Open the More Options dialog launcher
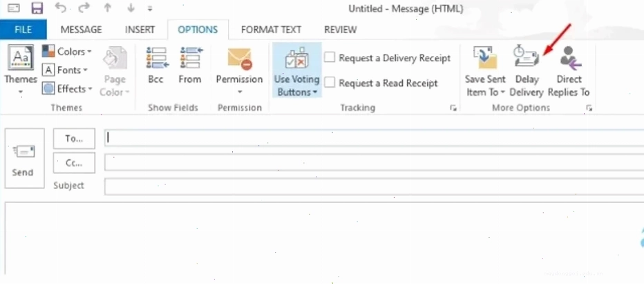 click(589, 108)
